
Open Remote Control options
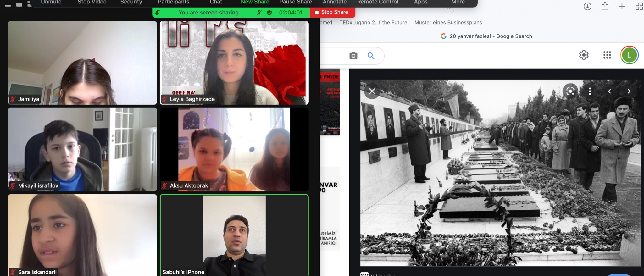[378, 2]
